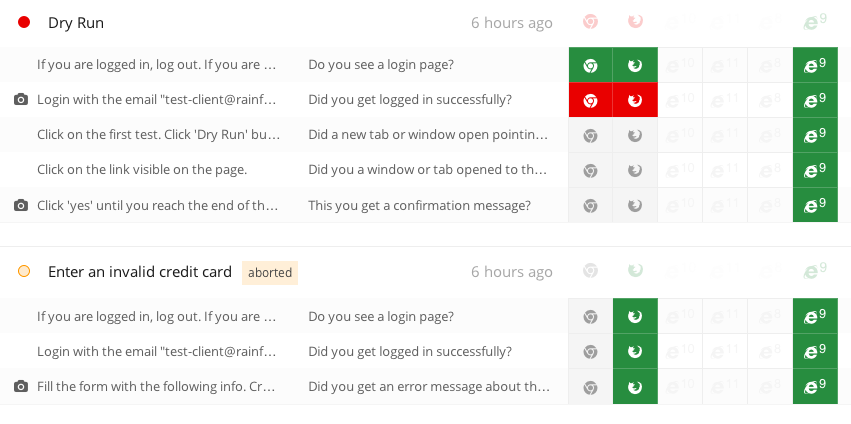
Task: Select IE9 green result for confirmation message step
Action: pos(815,205)
